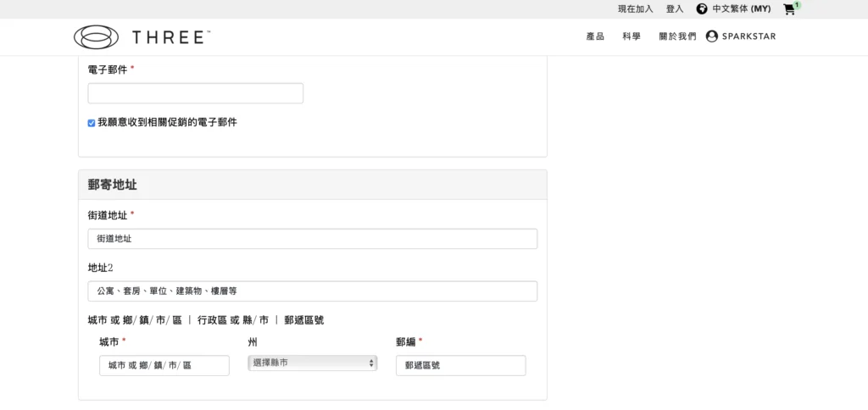Focus the 電子郵件 input field
The height and width of the screenshot is (410, 868).
(196, 93)
